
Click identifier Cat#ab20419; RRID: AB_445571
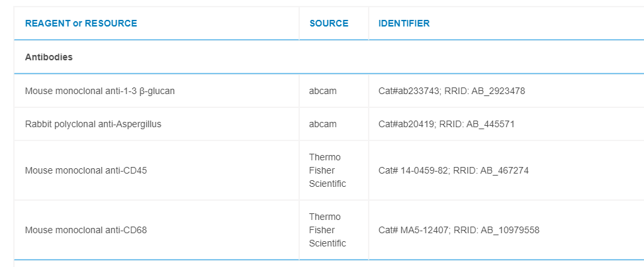(x=446, y=124)
